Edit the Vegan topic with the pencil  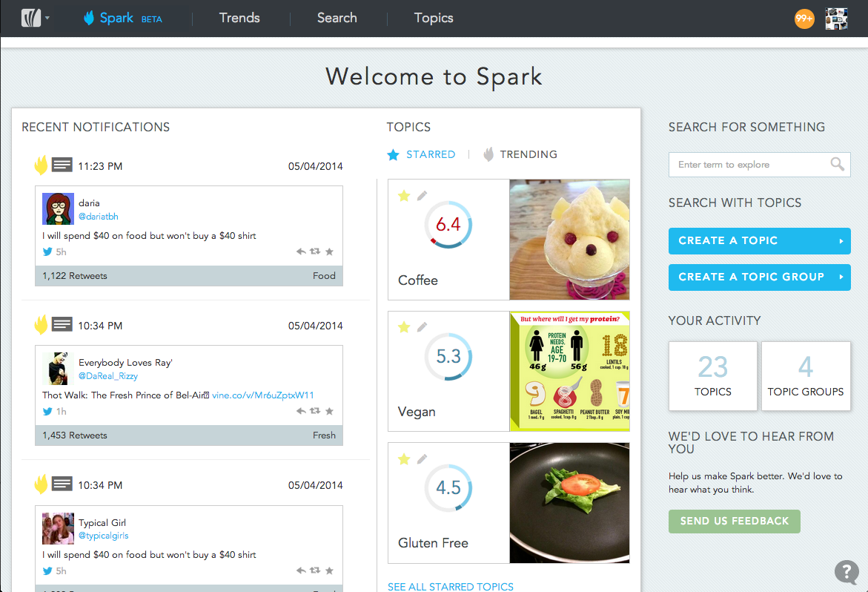(422, 326)
